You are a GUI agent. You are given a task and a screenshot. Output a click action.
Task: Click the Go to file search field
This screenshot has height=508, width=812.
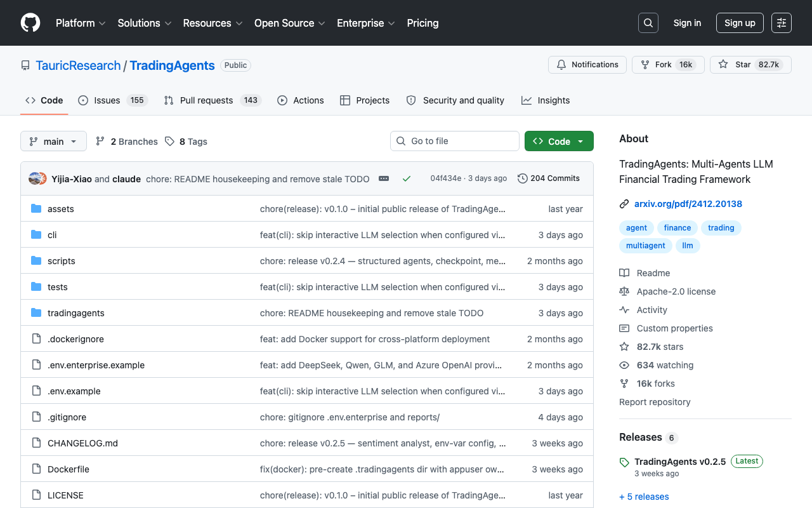tap(455, 141)
